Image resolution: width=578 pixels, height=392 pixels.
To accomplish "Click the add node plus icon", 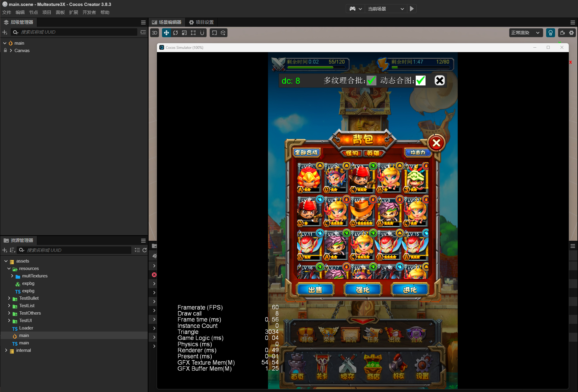I will coord(4,32).
